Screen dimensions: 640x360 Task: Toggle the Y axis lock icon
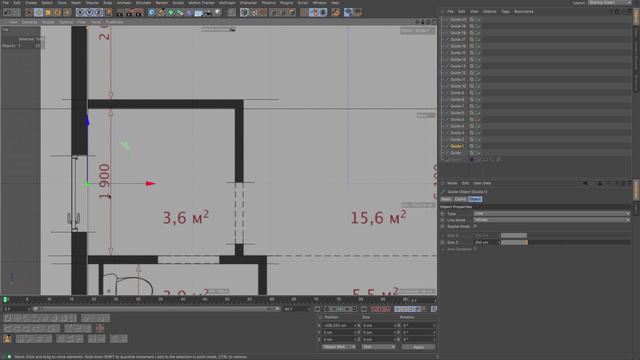point(89,13)
